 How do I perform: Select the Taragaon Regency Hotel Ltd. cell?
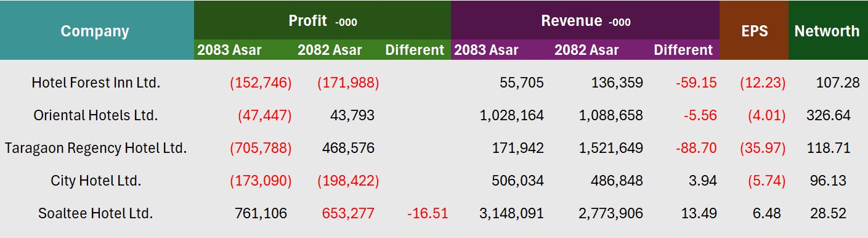pyautogui.click(x=96, y=148)
